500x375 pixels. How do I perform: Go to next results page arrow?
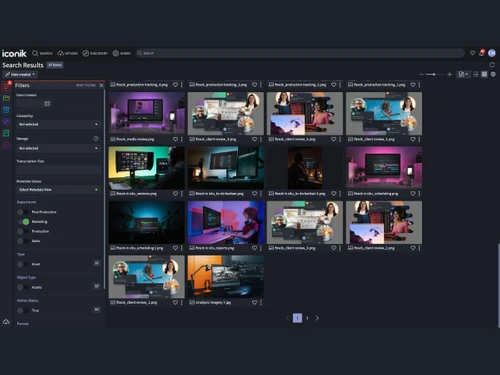(x=317, y=318)
